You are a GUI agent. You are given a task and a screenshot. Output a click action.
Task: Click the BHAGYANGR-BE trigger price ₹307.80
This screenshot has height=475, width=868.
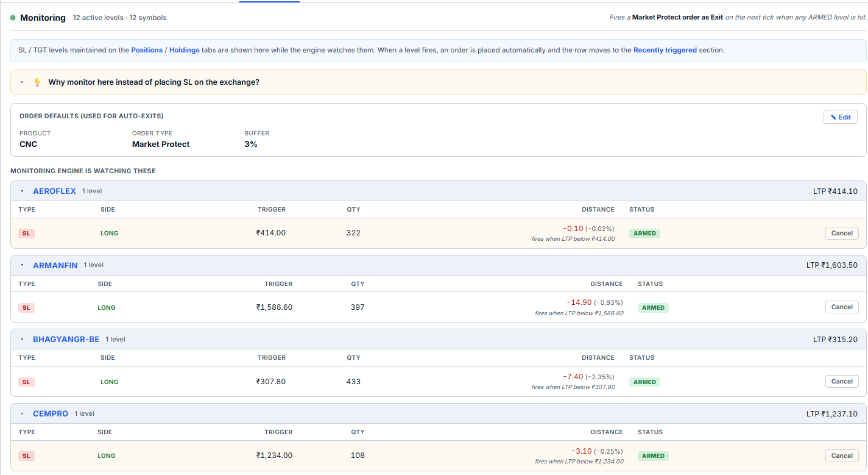[x=271, y=382]
